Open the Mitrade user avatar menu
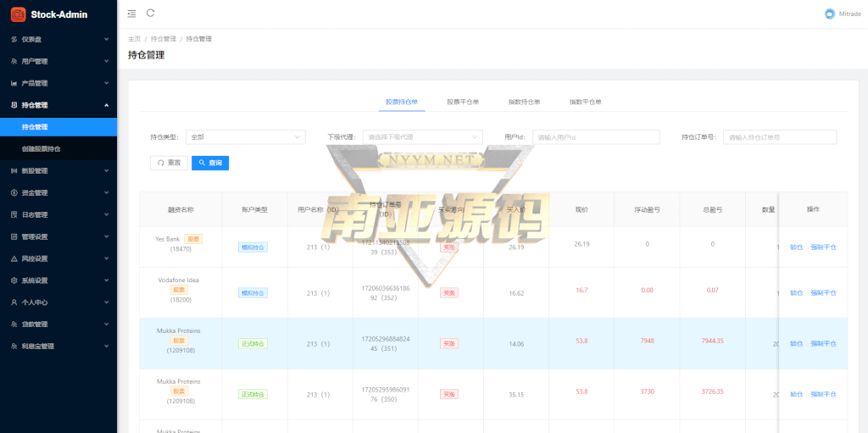This screenshot has width=868, height=433. point(829,14)
